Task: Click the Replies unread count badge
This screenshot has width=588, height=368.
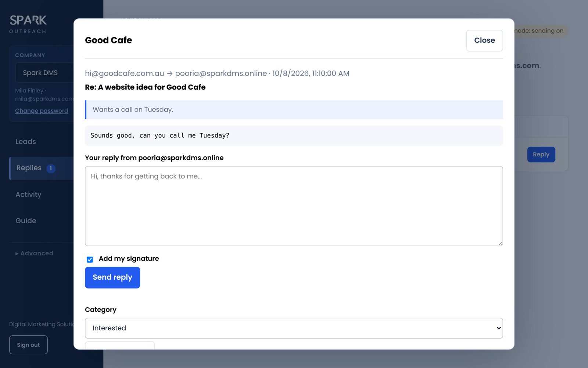Action: click(51, 169)
